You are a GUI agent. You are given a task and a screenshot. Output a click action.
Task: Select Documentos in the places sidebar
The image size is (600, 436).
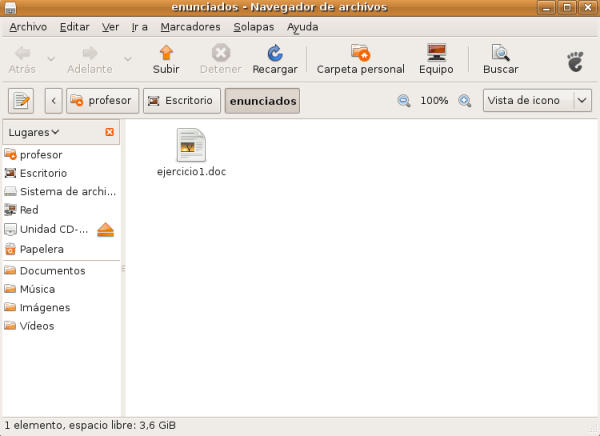tap(52, 271)
